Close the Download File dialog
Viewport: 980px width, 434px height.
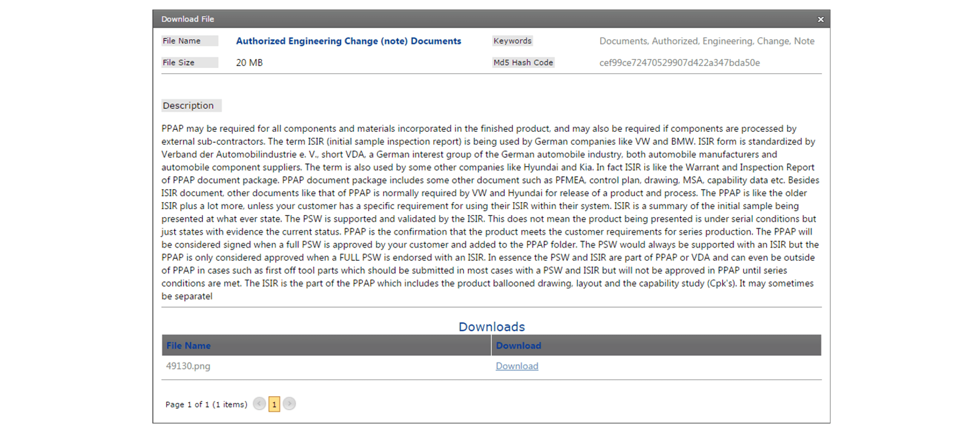pyautogui.click(x=821, y=20)
